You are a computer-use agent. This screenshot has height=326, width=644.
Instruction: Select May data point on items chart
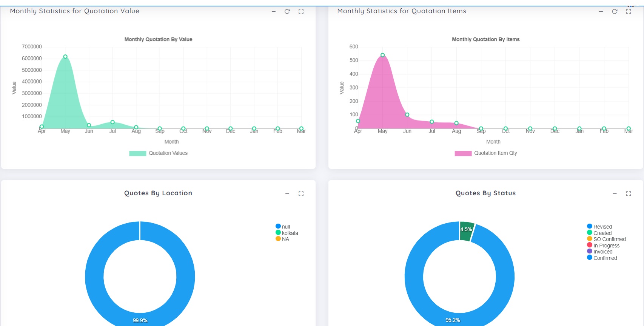382,55
